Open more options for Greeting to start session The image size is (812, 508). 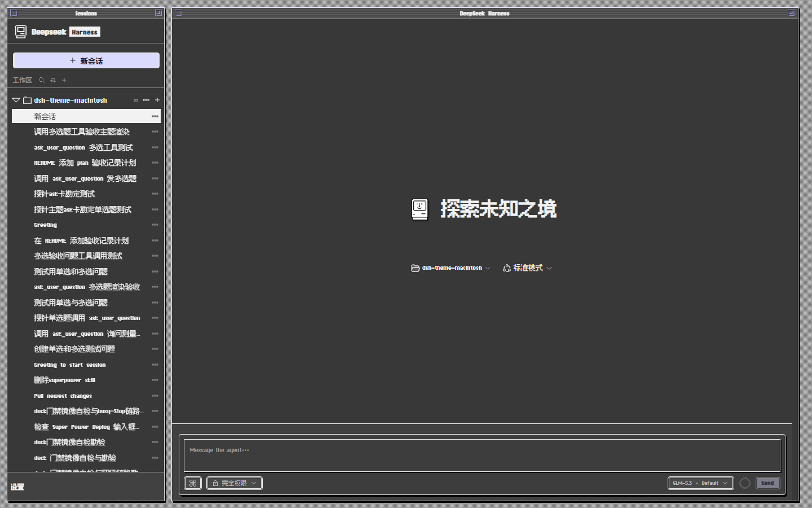tap(155, 365)
